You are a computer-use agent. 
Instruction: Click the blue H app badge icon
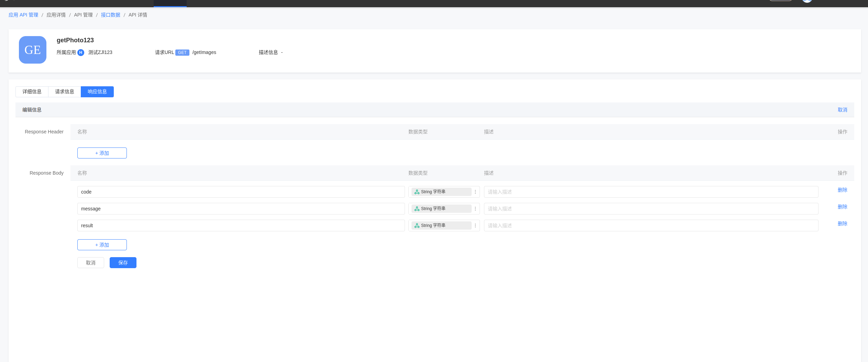(81, 53)
